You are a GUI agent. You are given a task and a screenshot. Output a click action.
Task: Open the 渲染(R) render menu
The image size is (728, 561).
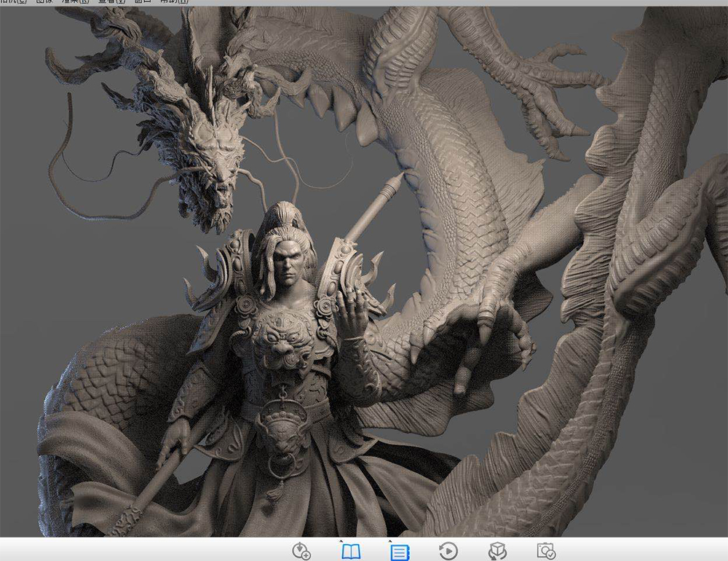tap(76, 1)
